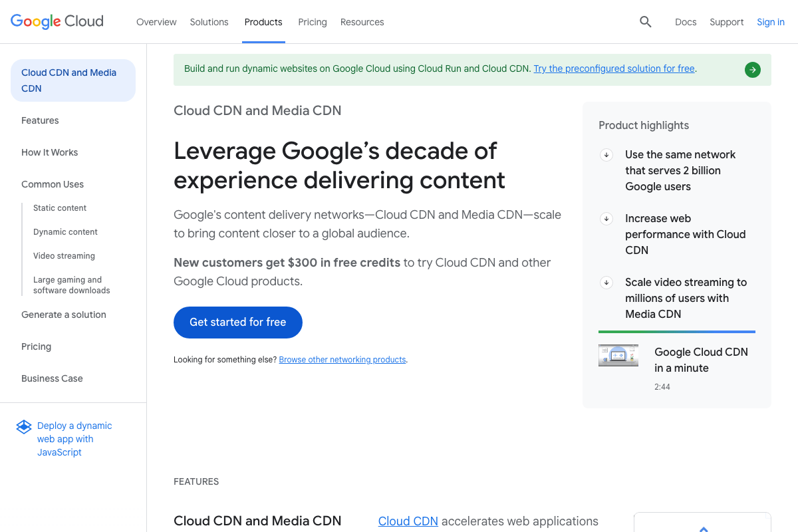The width and height of the screenshot is (798, 532).
Task: Open the Pricing top menu item
Action: (313, 22)
